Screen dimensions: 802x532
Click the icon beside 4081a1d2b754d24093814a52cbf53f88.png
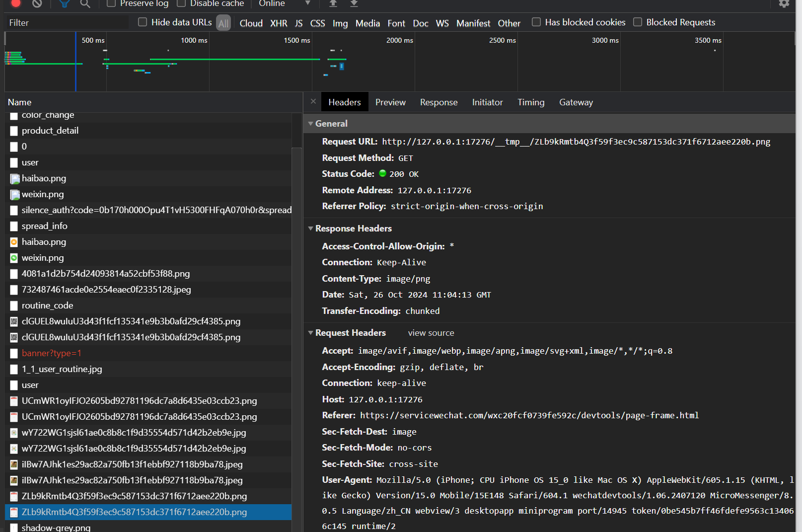(x=14, y=274)
